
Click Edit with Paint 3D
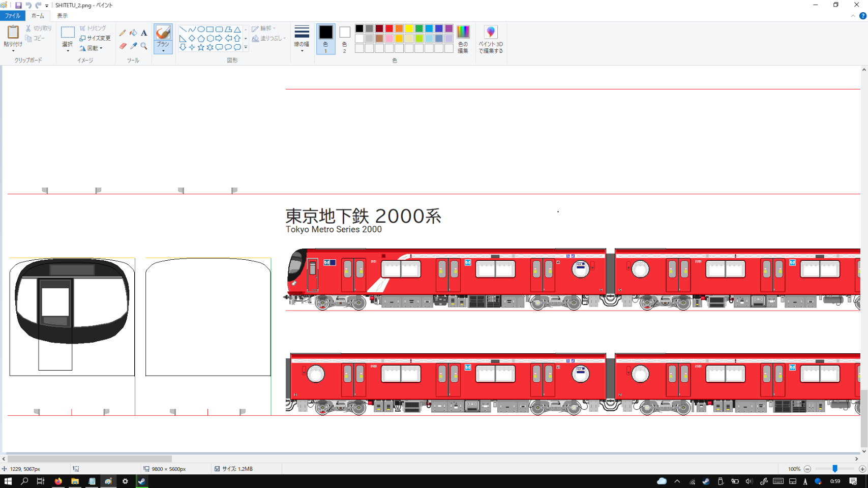(490, 39)
